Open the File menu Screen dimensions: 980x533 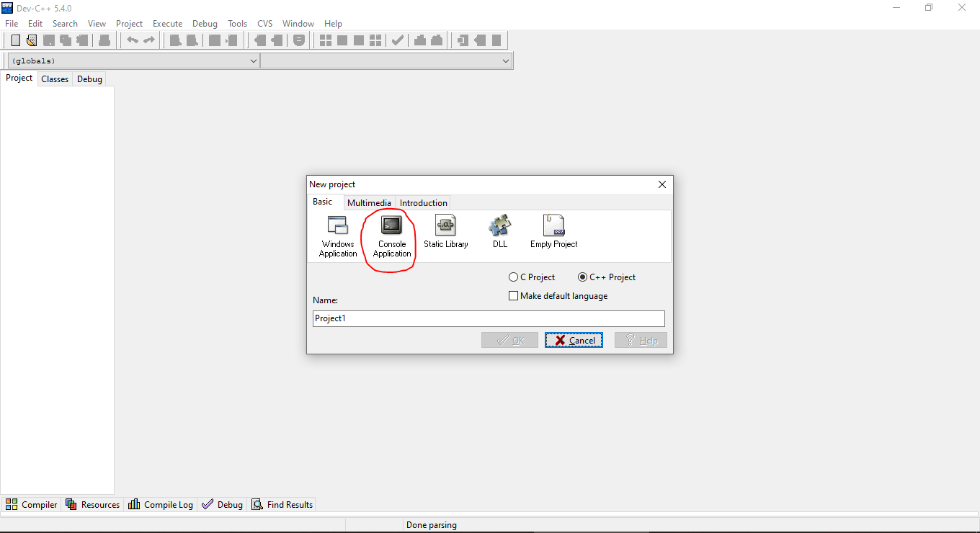pos(12,24)
